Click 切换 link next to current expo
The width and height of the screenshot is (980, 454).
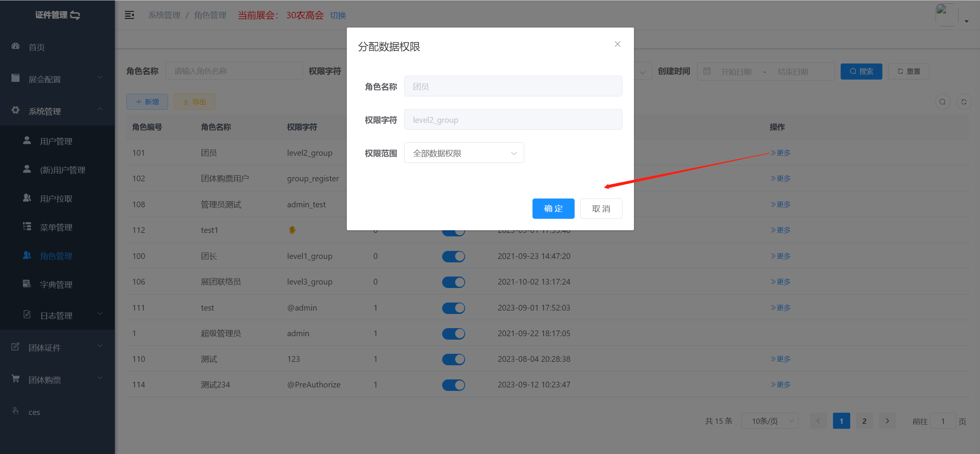tap(338, 15)
